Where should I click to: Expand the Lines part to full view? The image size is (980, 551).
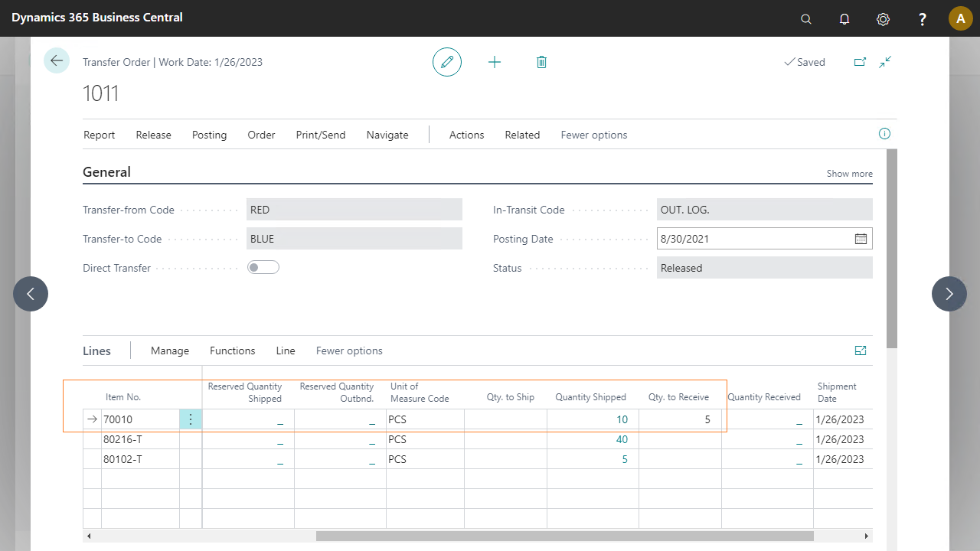(861, 350)
